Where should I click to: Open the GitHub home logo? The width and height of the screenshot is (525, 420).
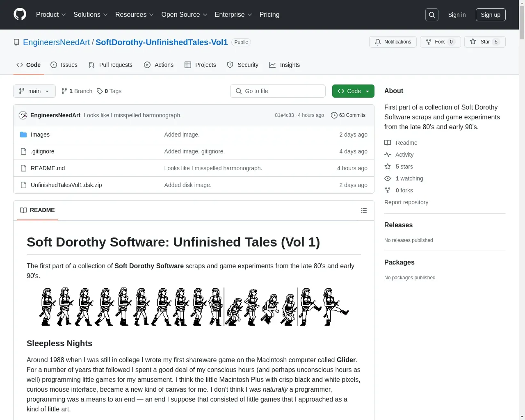[x=20, y=14]
